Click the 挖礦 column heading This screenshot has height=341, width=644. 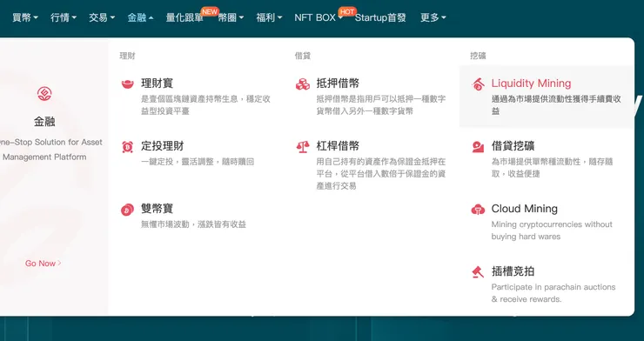pyautogui.click(x=478, y=56)
